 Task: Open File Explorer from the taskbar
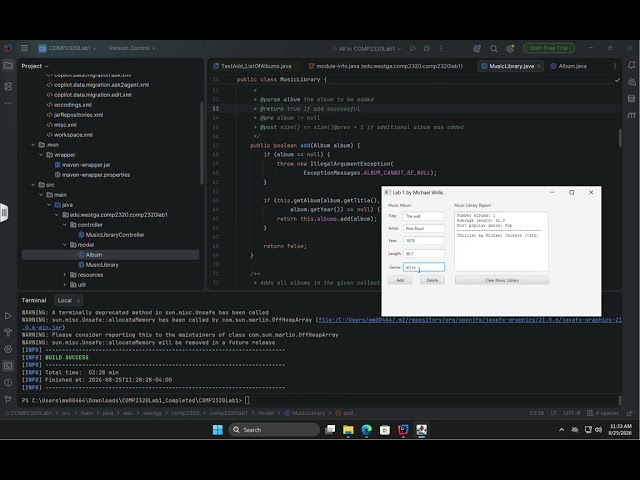[x=348, y=430]
